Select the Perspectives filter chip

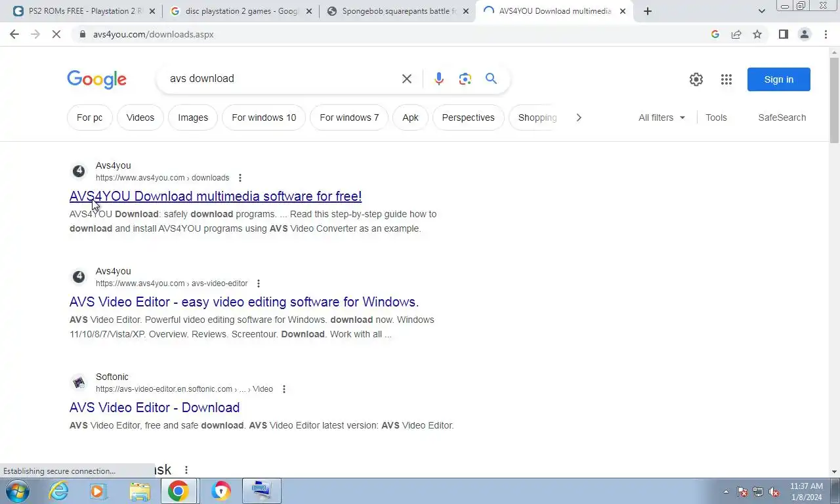click(x=468, y=117)
